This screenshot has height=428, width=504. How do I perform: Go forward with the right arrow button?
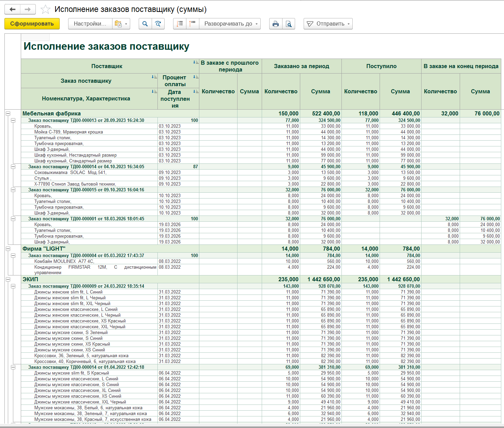coord(28,10)
